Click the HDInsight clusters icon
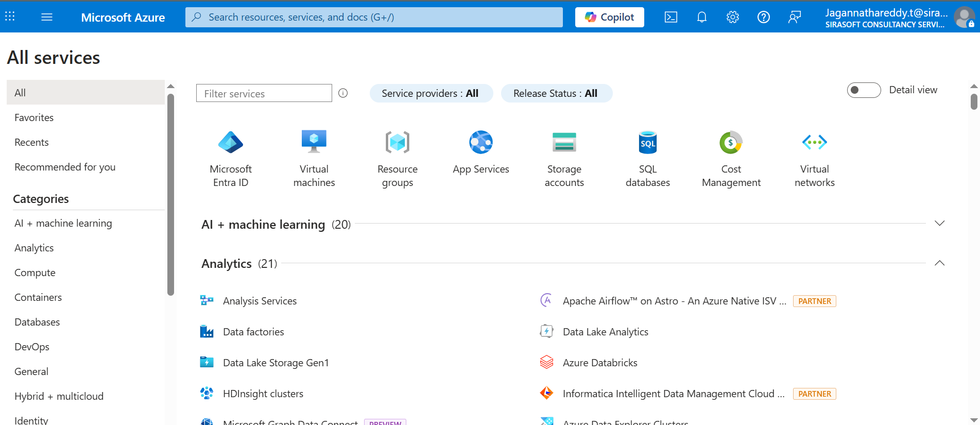Image resolution: width=980 pixels, height=425 pixels. pos(207,393)
